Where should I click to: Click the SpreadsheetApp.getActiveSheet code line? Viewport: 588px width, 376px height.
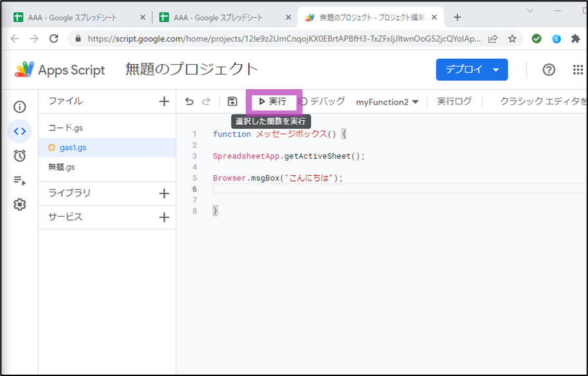point(289,156)
